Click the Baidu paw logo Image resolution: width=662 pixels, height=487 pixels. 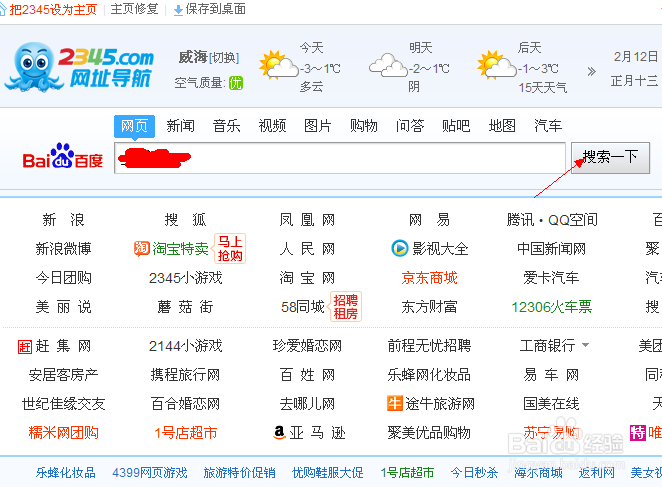coord(62,156)
